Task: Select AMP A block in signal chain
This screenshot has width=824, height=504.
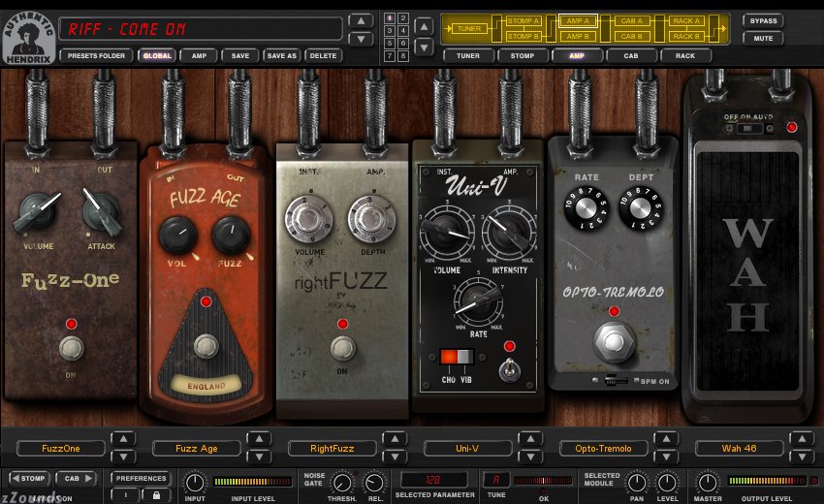Action: click(578, 21)
